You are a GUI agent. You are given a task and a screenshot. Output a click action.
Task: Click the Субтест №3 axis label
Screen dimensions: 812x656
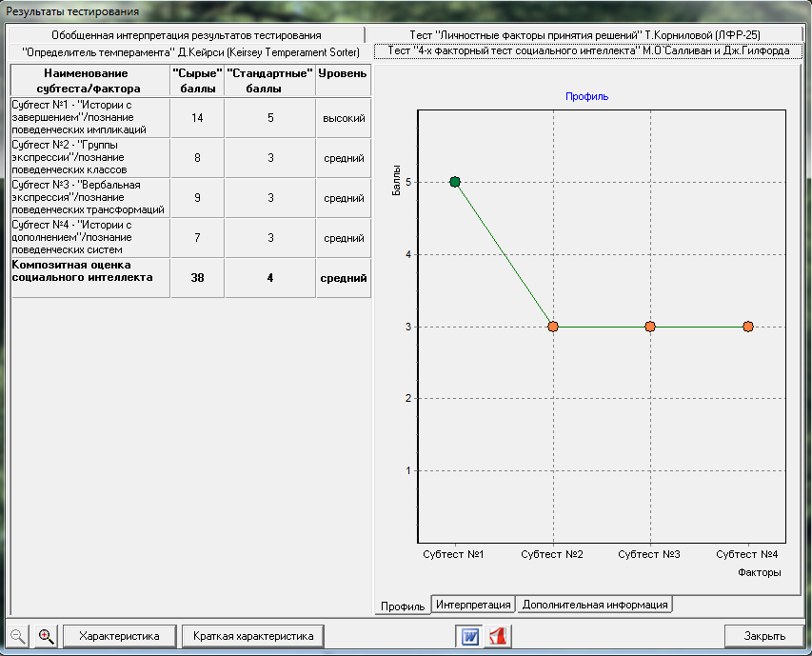pos(649,554)
